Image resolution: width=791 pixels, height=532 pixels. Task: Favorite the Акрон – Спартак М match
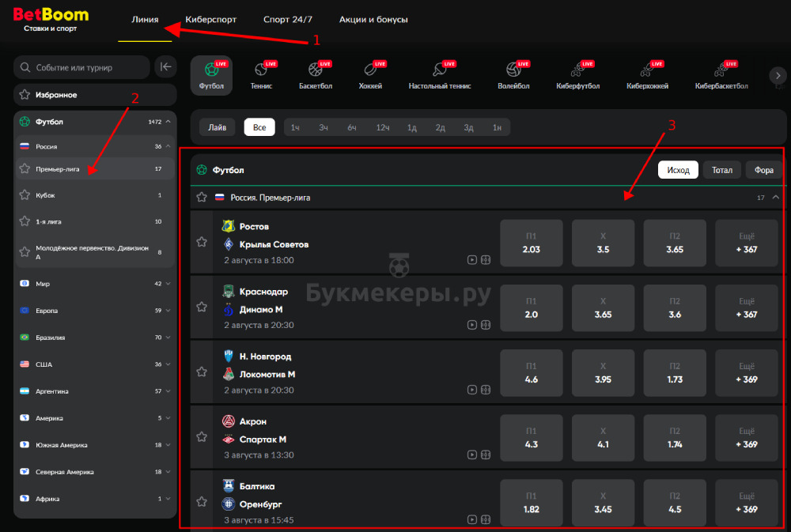pos(202,436)
